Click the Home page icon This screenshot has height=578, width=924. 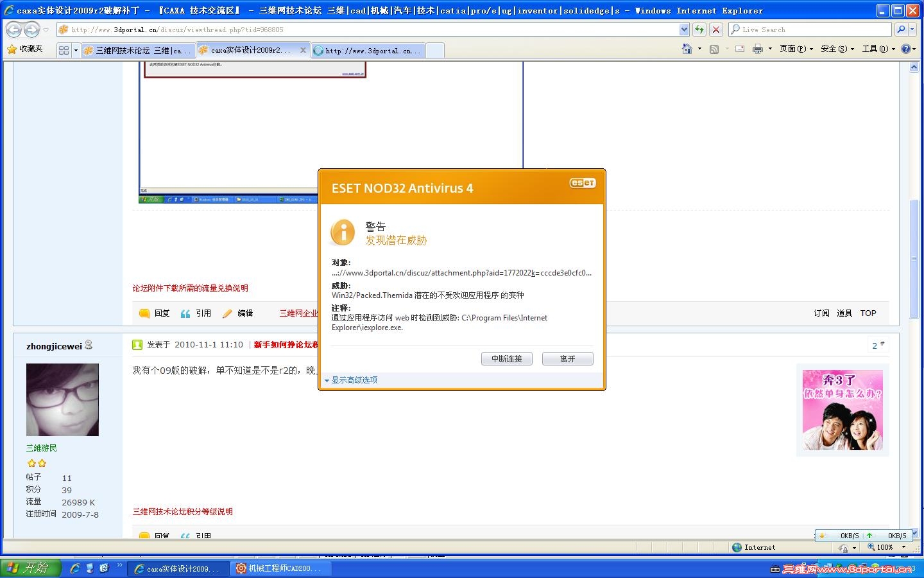(687, 49)
